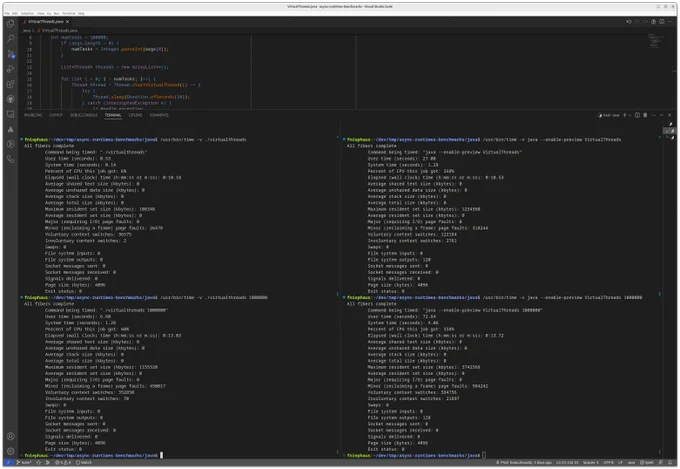Viewport: 680px width, 469px height.
Task: Click 'java' breadcrumb folder
Action: coord(27,30)
